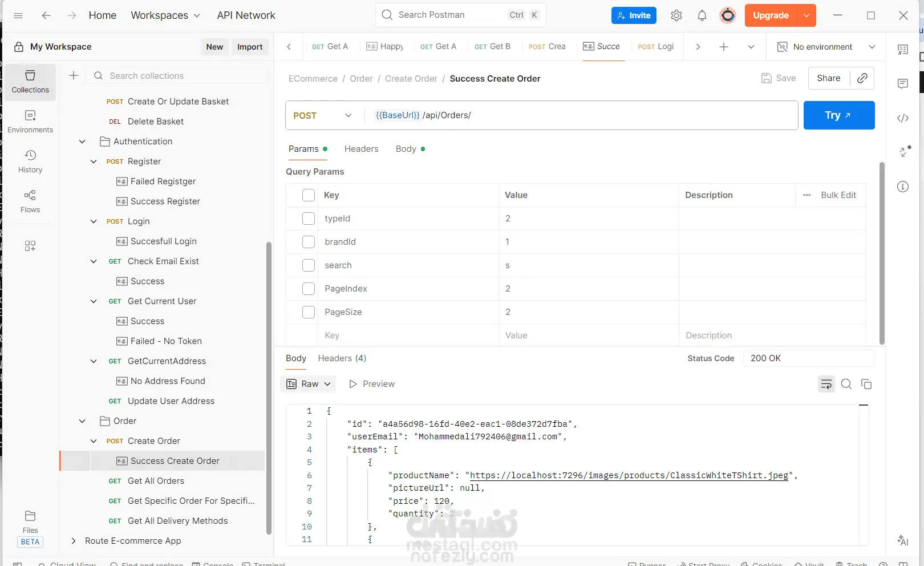Open the user avatar menu
The image size is (924, 566).
coord(728,15)
